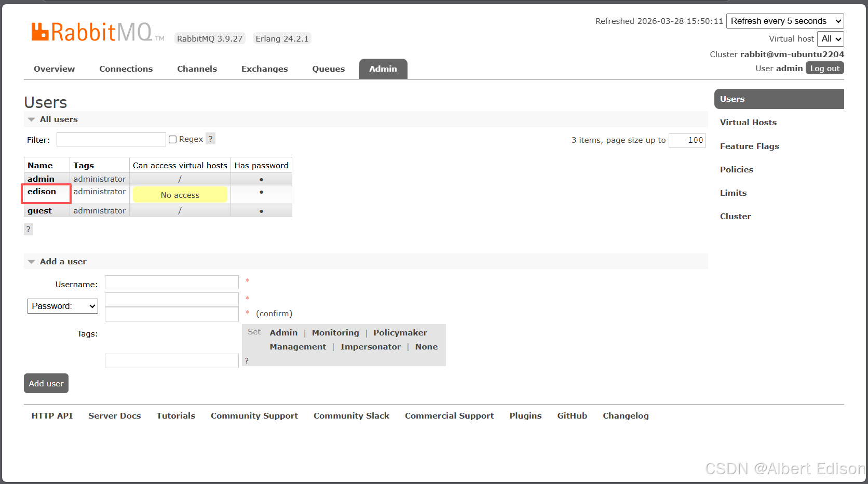Image resolution: width=868 pixels, height=484 pixels.
Task: Open the Tutorials footer link
Action: pyautogui.click(x=176, y=415)
